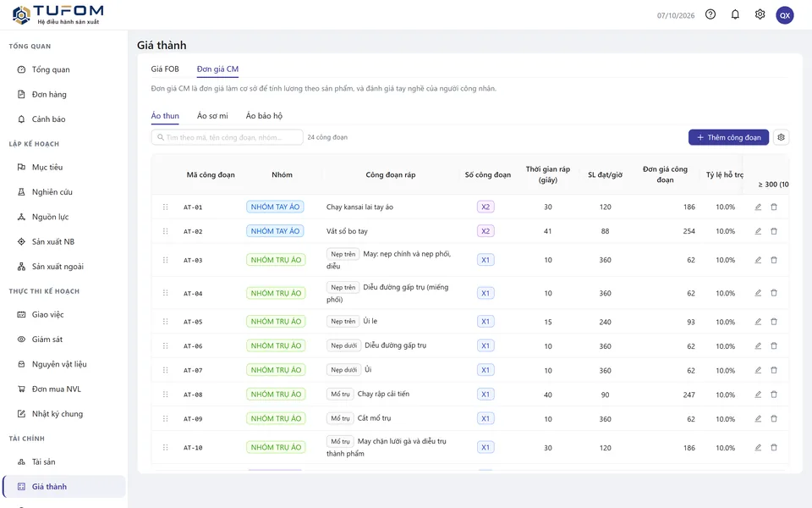Edit row AT-06 with pencil icon
The height and width of the screenshot is (508, 812).
(x=758, y=345)
